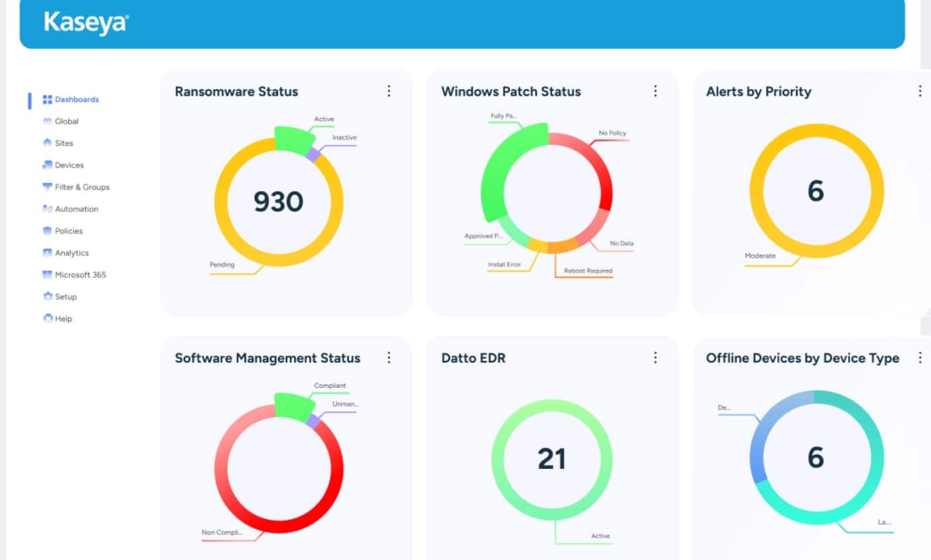
Task: Open Software Management Status kebab menu
Action: tap(389, 358)
